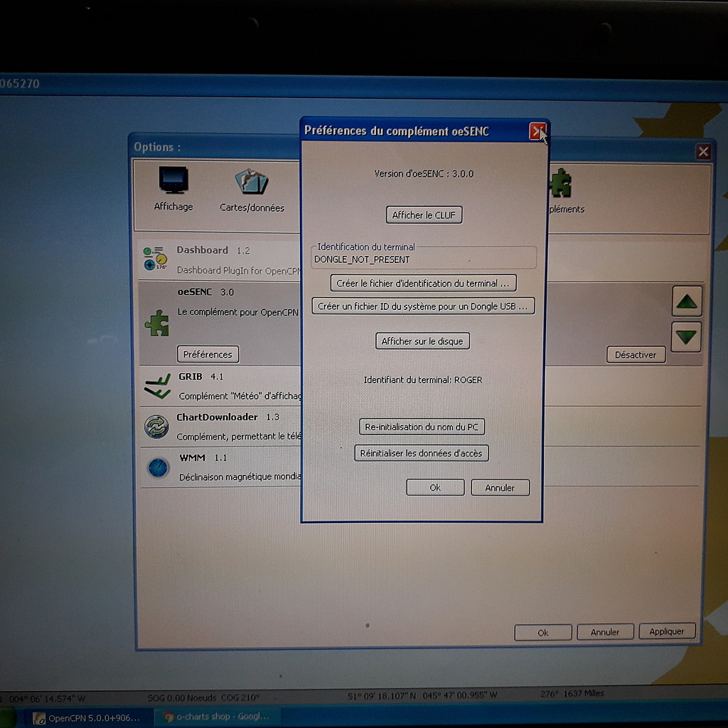This screenshot has height=728, width=728.
Task: Click the ChartDownloader plugin icon
Action: (156, 427)
